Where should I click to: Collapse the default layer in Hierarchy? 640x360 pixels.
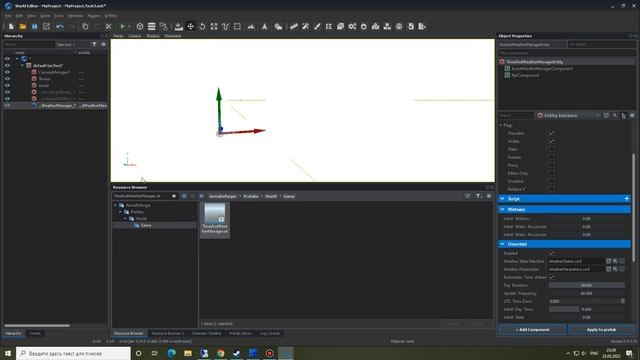[x=22, y=65]
